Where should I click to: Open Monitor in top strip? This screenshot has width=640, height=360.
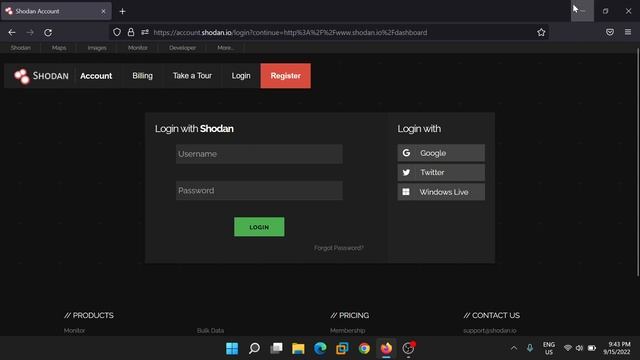click(138, 48)
